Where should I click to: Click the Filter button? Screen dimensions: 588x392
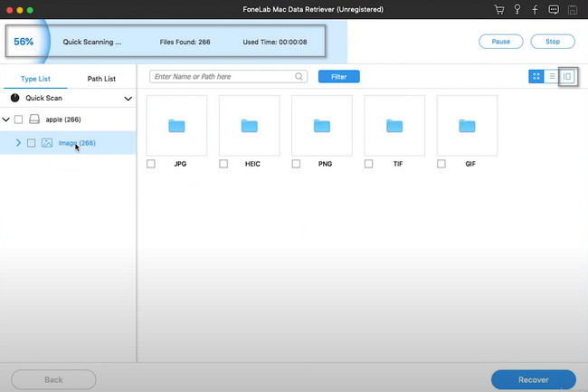[x=339, y=77]
